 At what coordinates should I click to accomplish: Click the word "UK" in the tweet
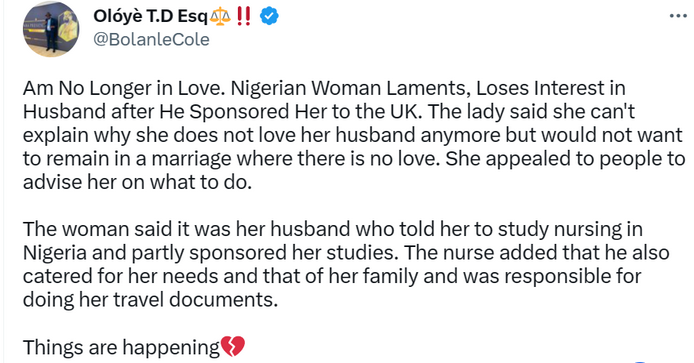[403, 112]
